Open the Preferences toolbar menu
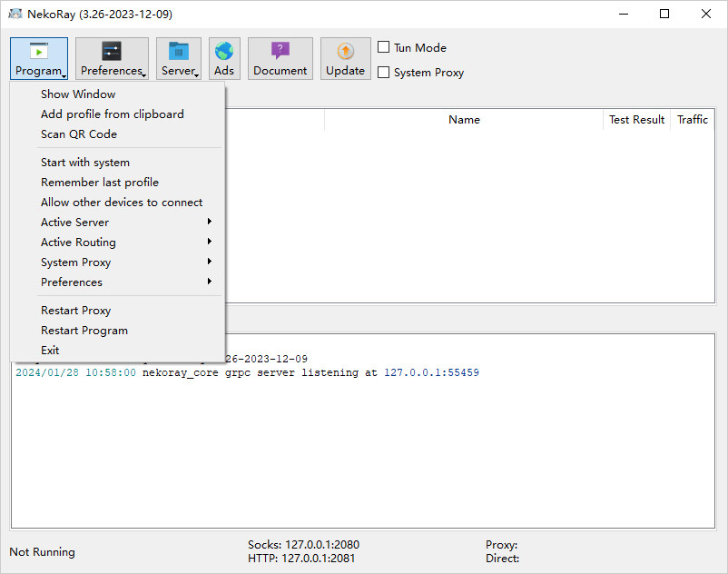728x574 pixels. [x=112, y=58]
